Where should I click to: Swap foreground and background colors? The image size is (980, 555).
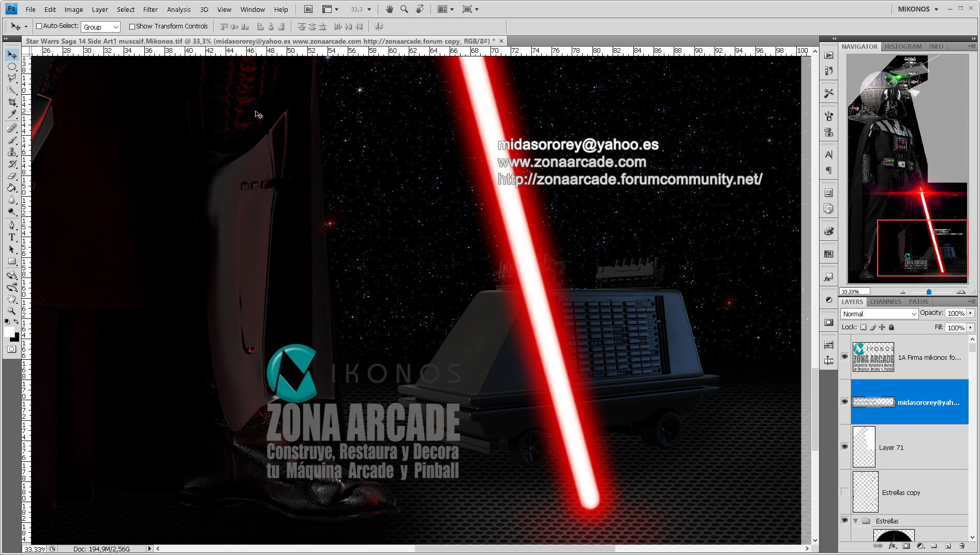(17, 322)
